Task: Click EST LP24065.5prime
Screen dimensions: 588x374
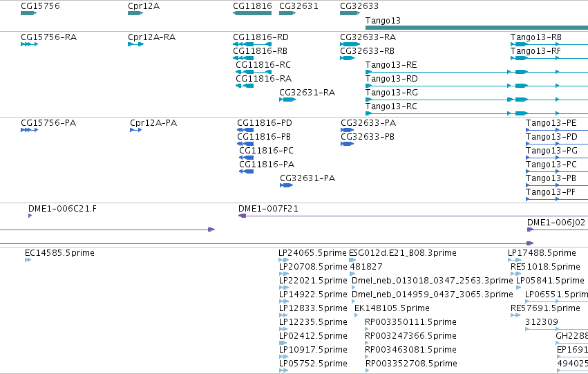Action: pyautogui.click(x=312, y=253)
